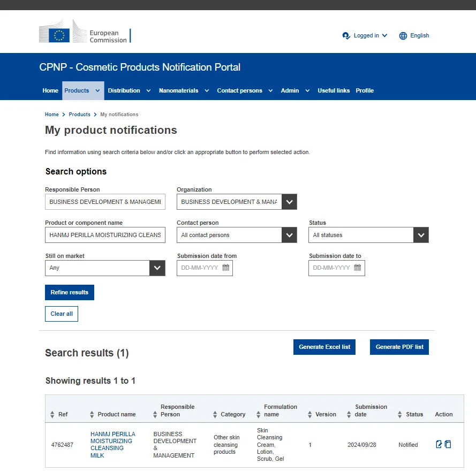
Task: Expand the Still on market dropdown
Action: [157, 268]
